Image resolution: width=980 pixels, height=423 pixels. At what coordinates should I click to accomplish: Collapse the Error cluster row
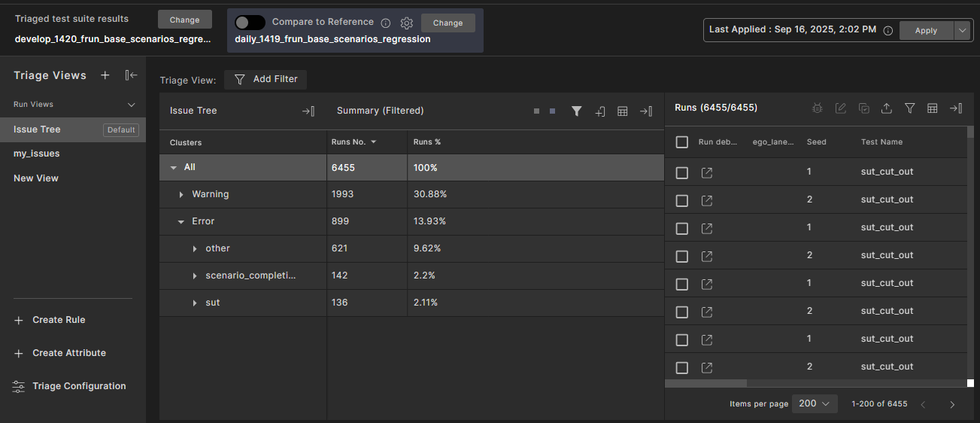click(181, 222)
